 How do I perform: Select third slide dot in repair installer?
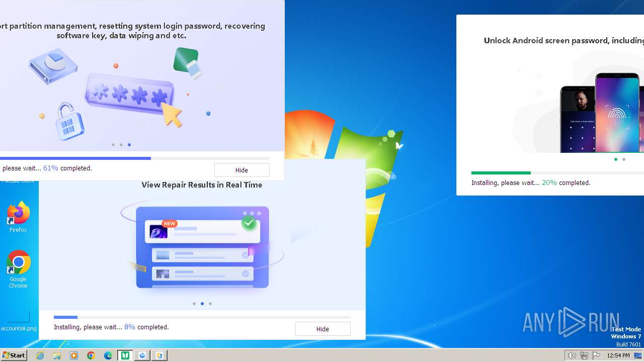[210, 304]
